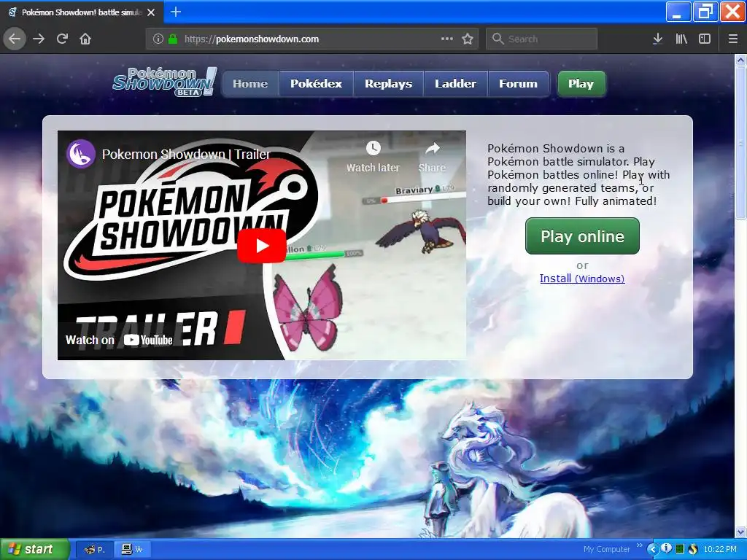Click the green Play button in navbar
This screenshot has width=747, height=560.
pos(581,84)
